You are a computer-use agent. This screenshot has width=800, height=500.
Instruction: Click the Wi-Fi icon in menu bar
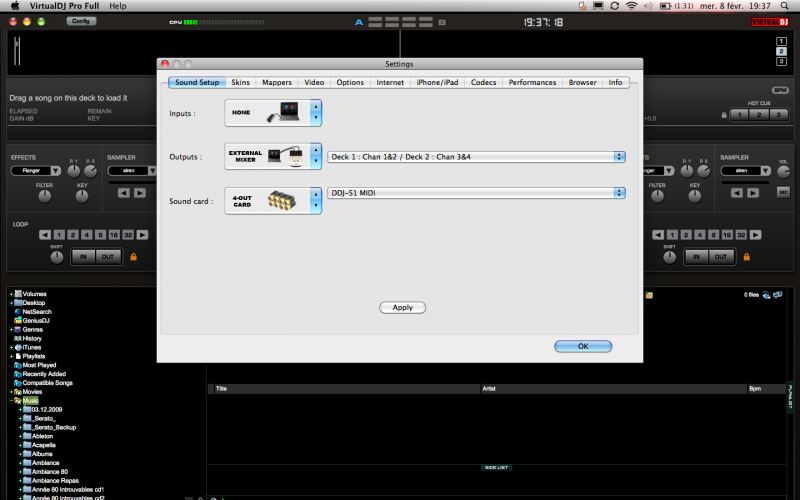pyautogui.click(x=631, y=6)
